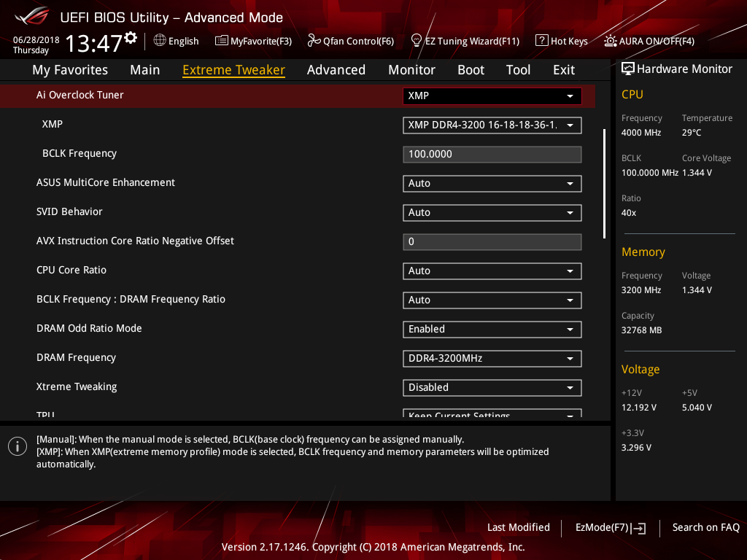Viewport: 747px width, 560px height.
Task: Click Last Modified button
Action: coord(519,527)
